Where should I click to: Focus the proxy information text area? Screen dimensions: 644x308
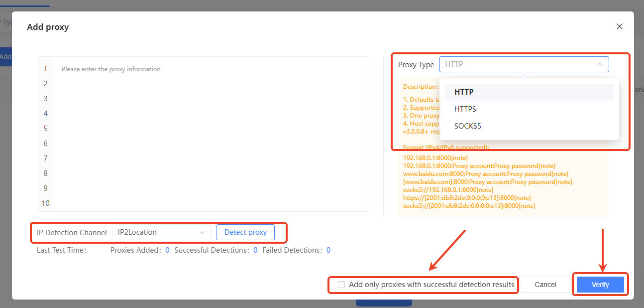tap(211, 134)
